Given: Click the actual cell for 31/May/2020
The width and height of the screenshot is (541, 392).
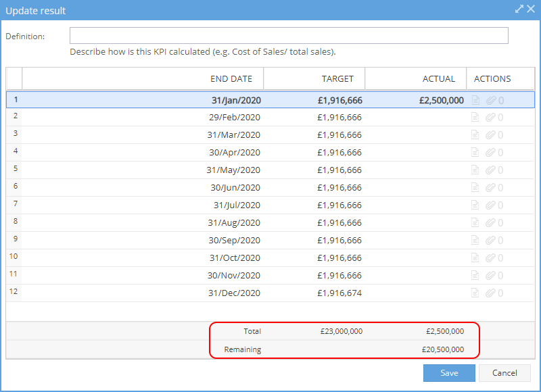Looking at the screenshot, I should (416, 170).
